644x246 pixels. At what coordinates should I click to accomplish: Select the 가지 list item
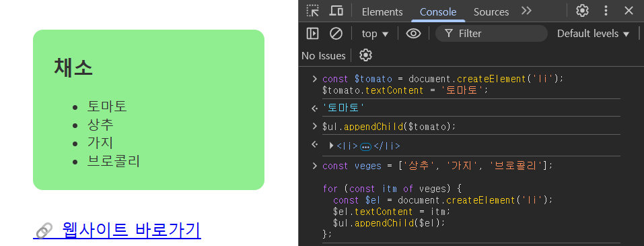(100, 142)
